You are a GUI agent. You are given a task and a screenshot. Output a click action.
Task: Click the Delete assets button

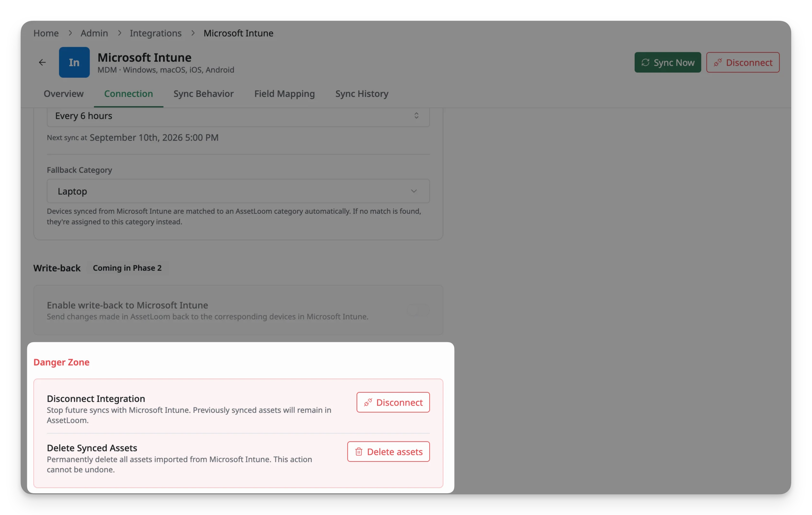tap(389, 452)
